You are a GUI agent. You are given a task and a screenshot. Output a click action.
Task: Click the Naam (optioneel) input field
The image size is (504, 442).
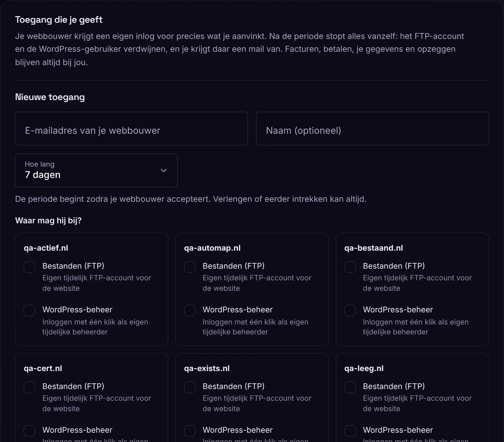[372, 129]
